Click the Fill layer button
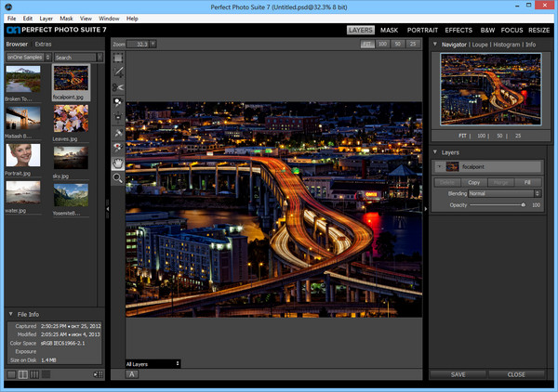Viewport: 558px width, 392px height. click(x=527, y=182)
